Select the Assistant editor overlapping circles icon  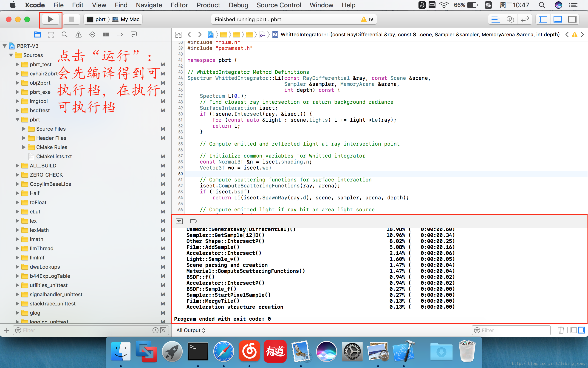[x=510, y=19]
